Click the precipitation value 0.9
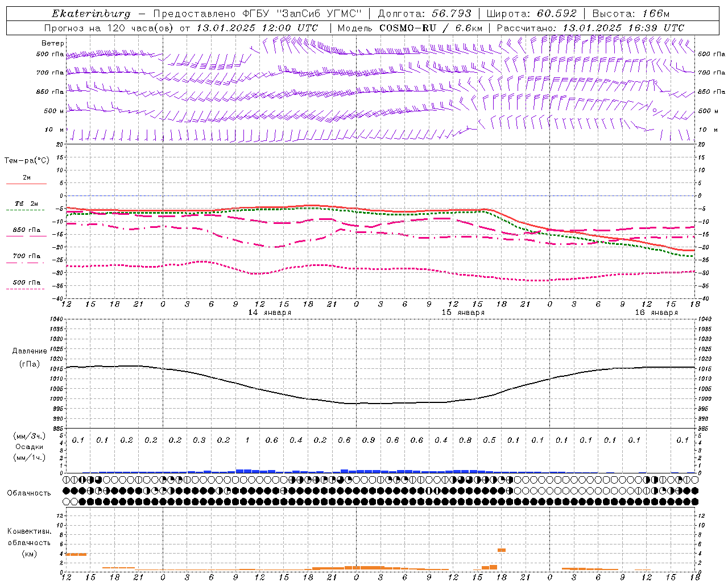Screen dimensions: 728x582 point(369,440)
